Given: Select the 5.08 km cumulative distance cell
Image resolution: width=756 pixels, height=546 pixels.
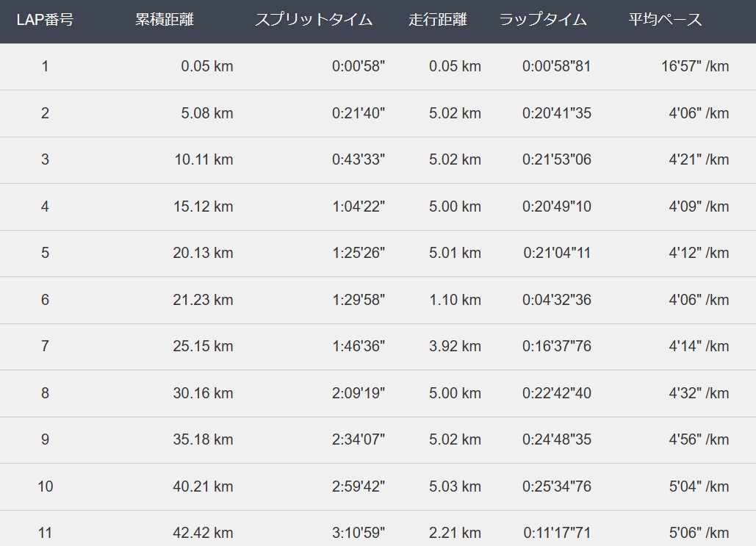Looking at the screenshot, I should (x=207, y=113).
